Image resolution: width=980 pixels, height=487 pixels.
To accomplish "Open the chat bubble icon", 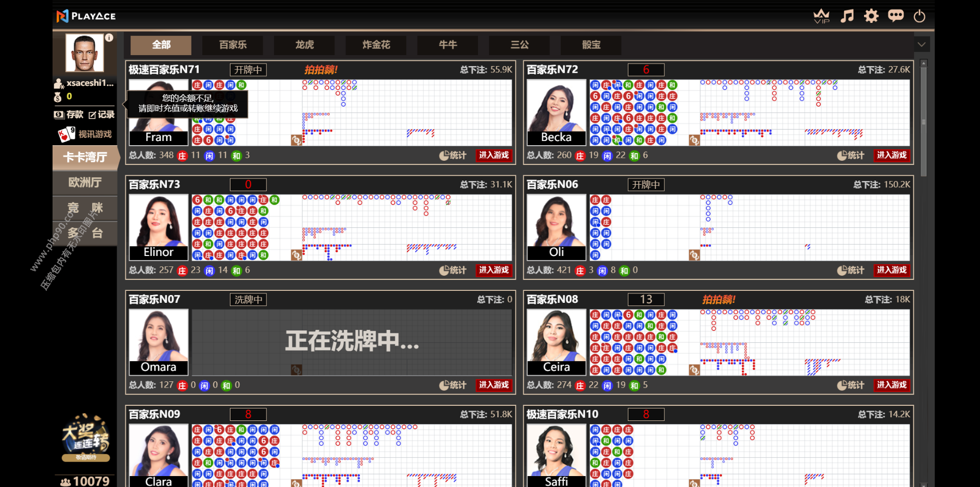I will point(895,16).
